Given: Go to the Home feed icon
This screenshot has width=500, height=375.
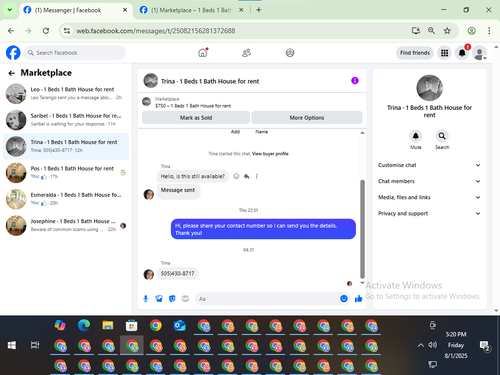Looking at the screenshot, I should click(x=203, y=53).
